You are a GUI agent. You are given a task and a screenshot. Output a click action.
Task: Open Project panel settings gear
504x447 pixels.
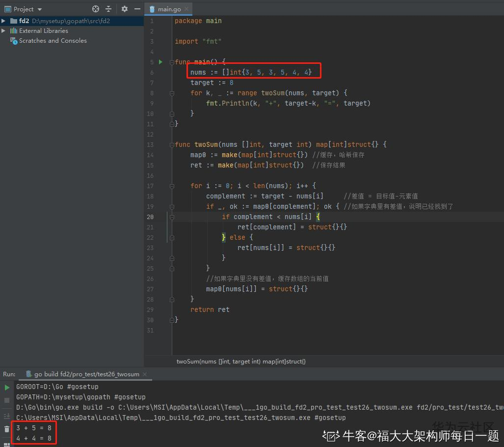[x=124, y=9]
